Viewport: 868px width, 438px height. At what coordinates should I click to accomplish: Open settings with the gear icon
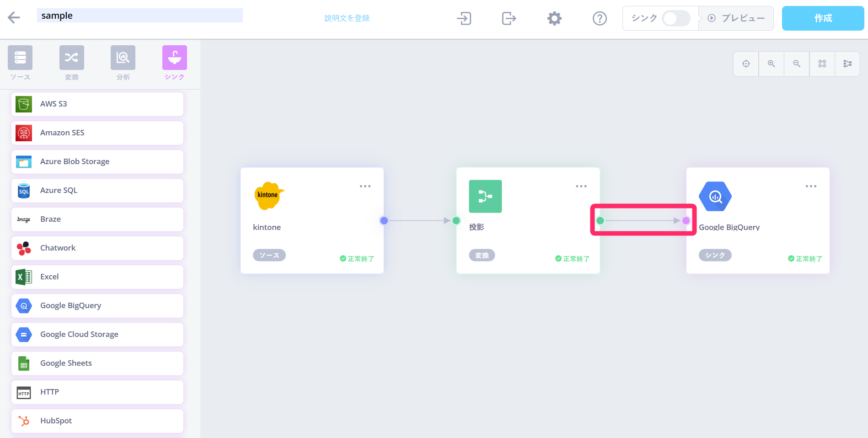click(x=554, y=18)
